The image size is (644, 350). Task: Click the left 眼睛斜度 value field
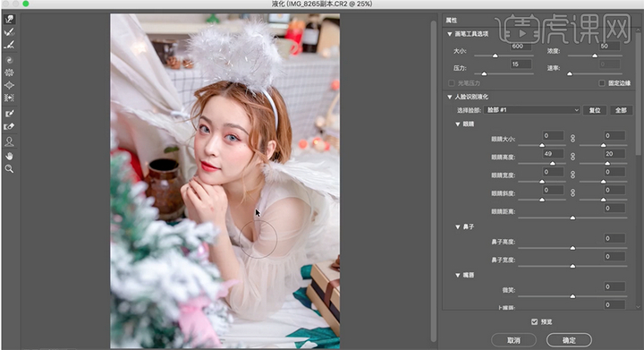pos(554,190)
